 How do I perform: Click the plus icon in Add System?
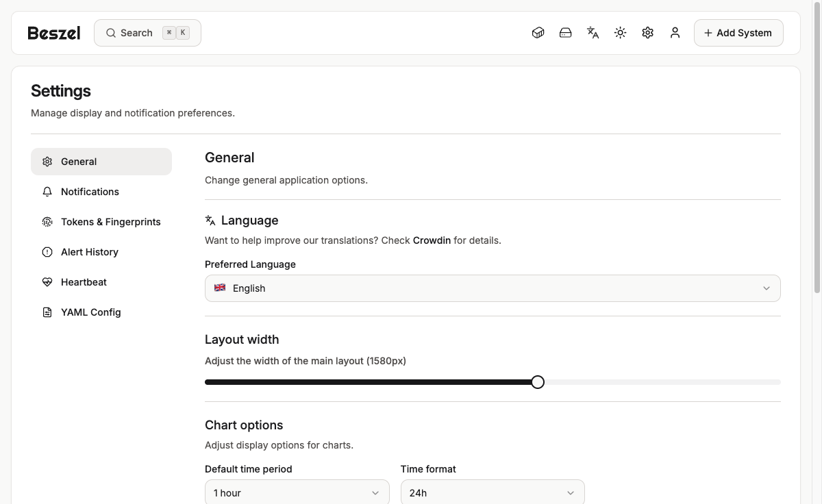click(708, 33)
